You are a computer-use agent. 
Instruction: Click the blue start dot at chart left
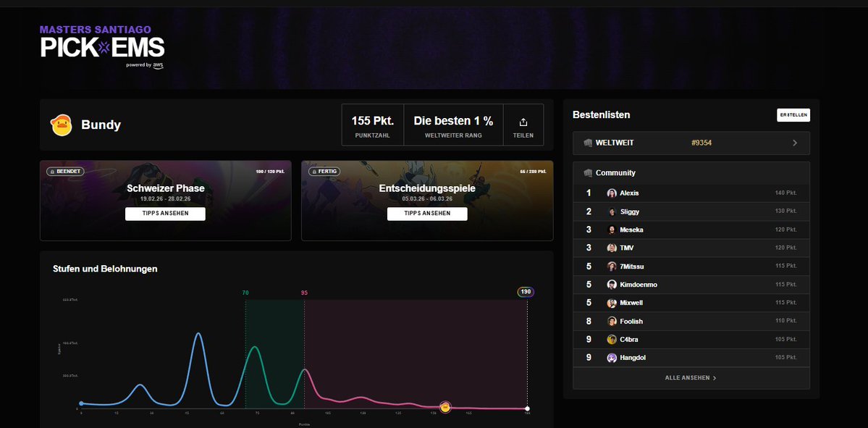pyautogui.click(x=81, y=403)
